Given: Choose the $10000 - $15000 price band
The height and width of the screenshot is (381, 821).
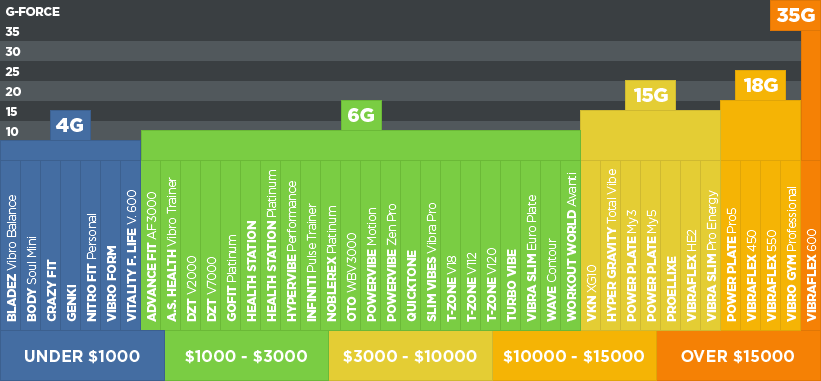Looking at the screenshot, I should pyautogui.click(x=574, y=356).
